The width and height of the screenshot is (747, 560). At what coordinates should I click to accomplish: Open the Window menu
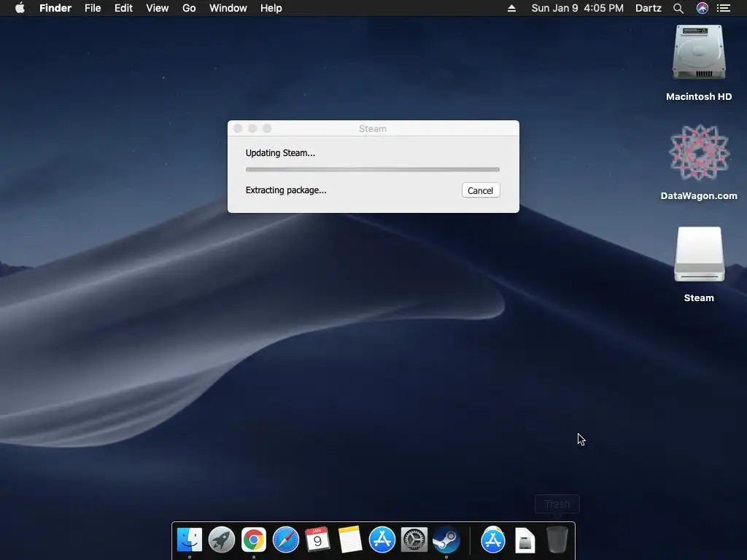(228, 8)
